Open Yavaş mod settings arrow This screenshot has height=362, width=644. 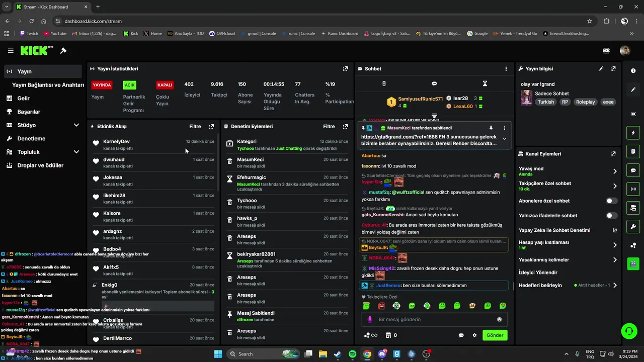tap(615, 171)
